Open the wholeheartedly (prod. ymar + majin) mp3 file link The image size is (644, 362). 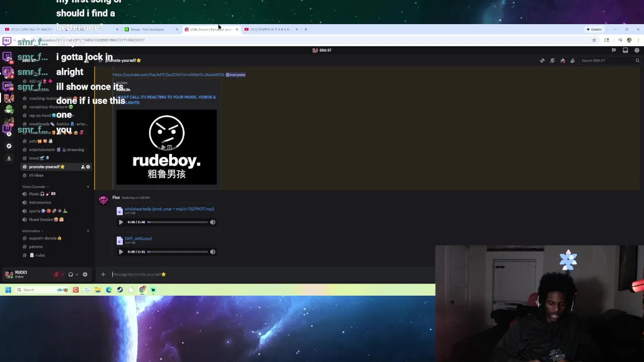tap(169, 209)
